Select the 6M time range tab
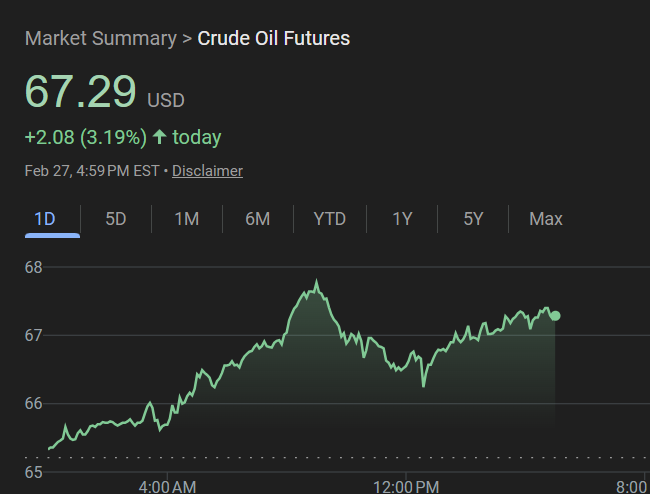Viewport: 650px width, 494px height. point(258,219)
